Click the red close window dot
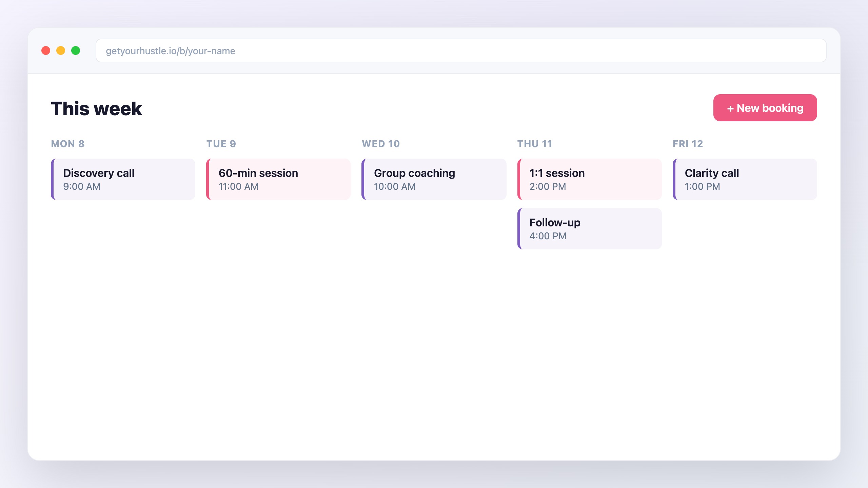Screen dimensions: 868x488 (x=46, y=50)
